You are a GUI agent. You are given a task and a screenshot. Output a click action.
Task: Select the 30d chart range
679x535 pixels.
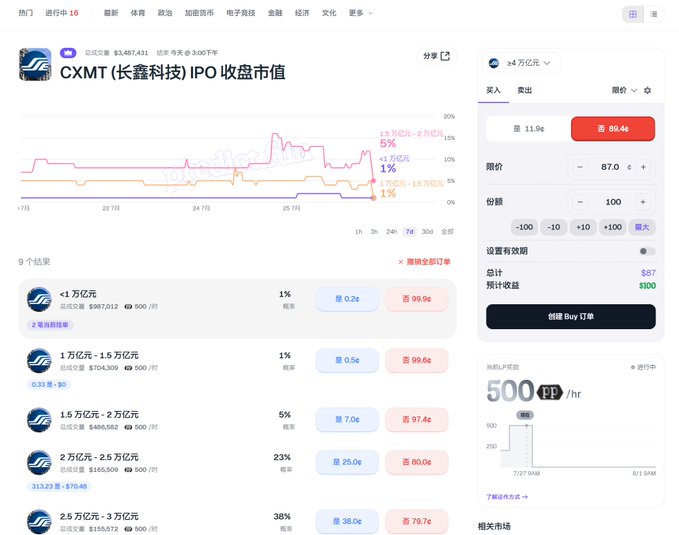tap(427, 232)
